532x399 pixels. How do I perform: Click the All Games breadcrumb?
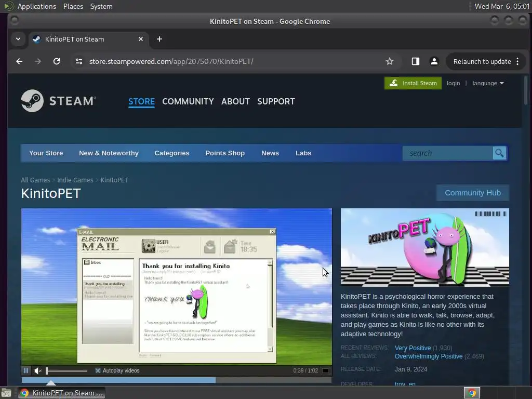(35, 180)
